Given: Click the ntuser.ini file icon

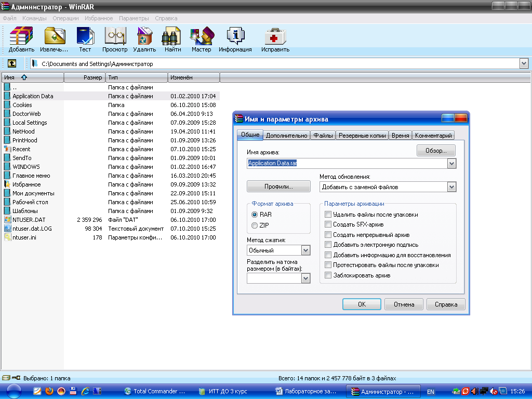Looking at the screenshot, I should [7, 237].
